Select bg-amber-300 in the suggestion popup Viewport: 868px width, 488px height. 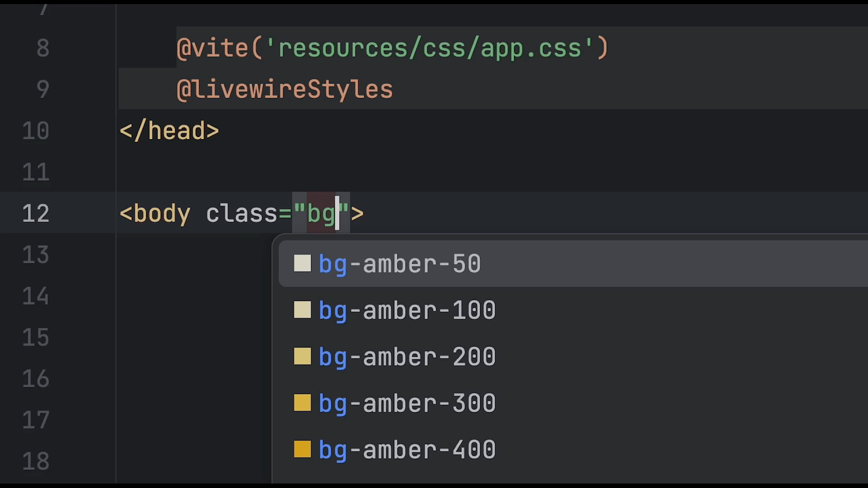tap(407, 404)
